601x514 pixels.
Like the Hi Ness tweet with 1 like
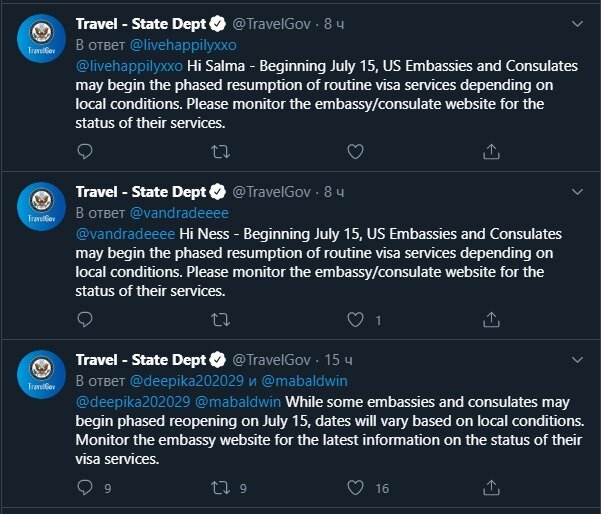pos(355,320)
